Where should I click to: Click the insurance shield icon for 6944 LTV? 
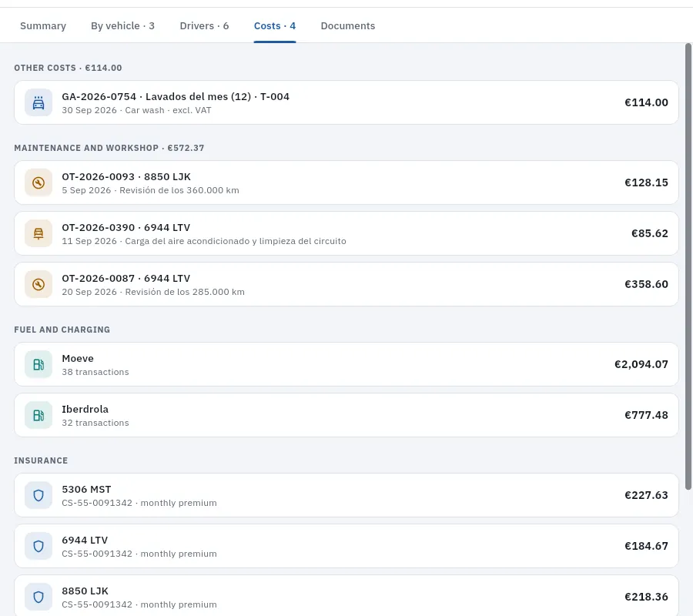point(38,546)
